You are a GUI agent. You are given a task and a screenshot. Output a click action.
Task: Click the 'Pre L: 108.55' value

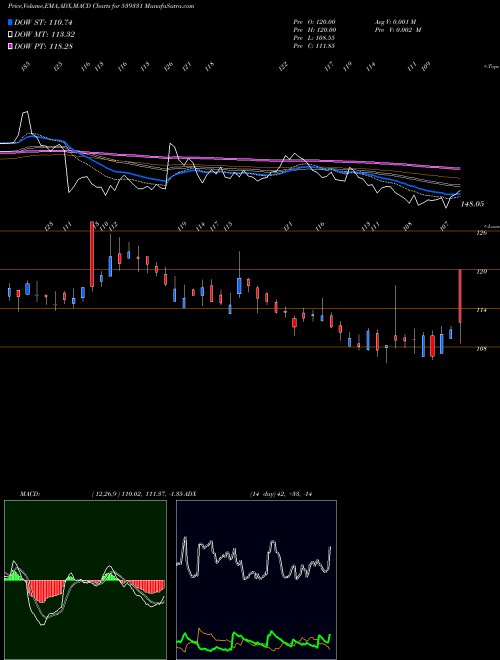(x=314, y=38)
